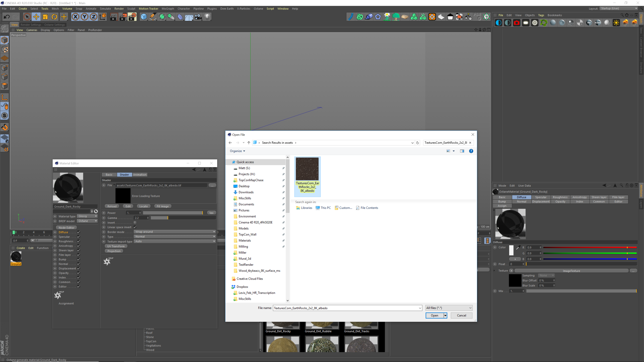Click the white Diffuse color swatch
644x362 pixels.
[x=511, y=250]
